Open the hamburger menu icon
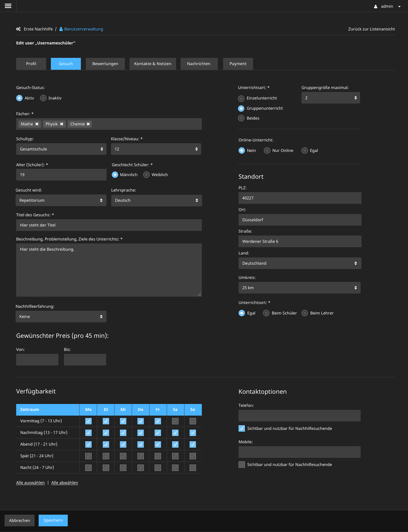This screenshot has width=408, height=532. tap(8, 6)
